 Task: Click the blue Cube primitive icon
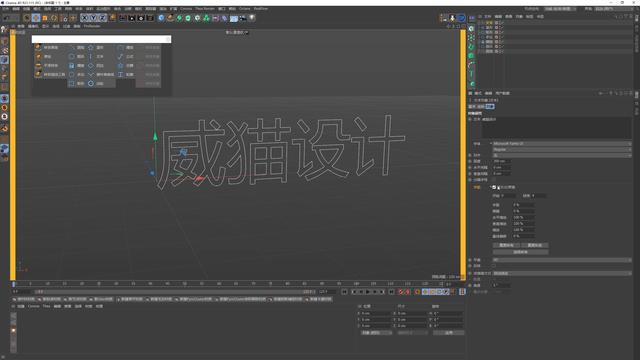coord(161,18)
